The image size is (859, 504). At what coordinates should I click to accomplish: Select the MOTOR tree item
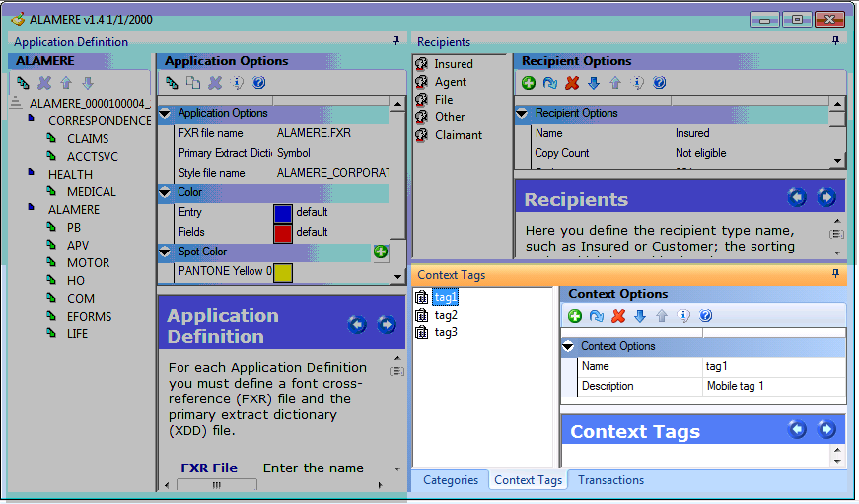[88, 263]
